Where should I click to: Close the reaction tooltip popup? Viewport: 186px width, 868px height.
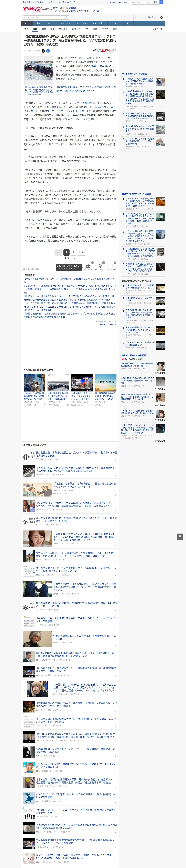tap(81, 265)
